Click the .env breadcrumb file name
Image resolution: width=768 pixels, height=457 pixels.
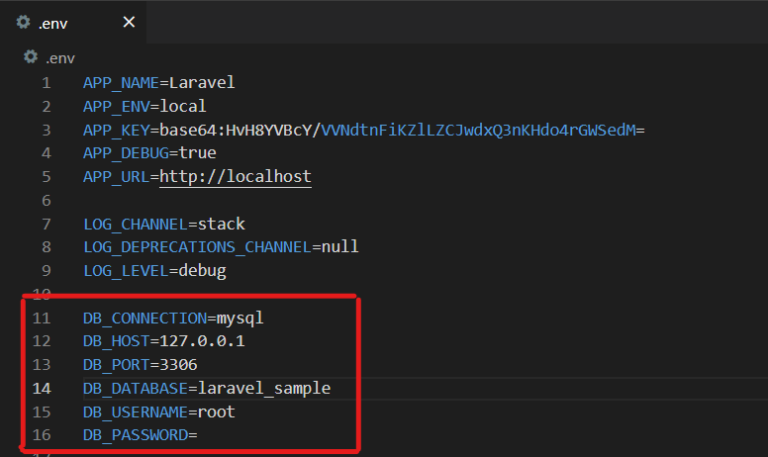click(x=60, y=58)
